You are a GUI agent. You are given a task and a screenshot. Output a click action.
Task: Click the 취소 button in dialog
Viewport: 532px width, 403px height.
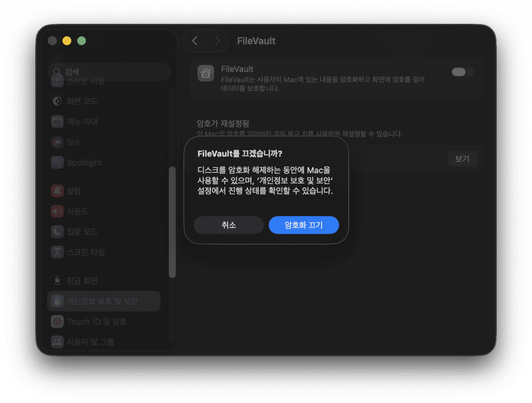click(x=229, y=225)
